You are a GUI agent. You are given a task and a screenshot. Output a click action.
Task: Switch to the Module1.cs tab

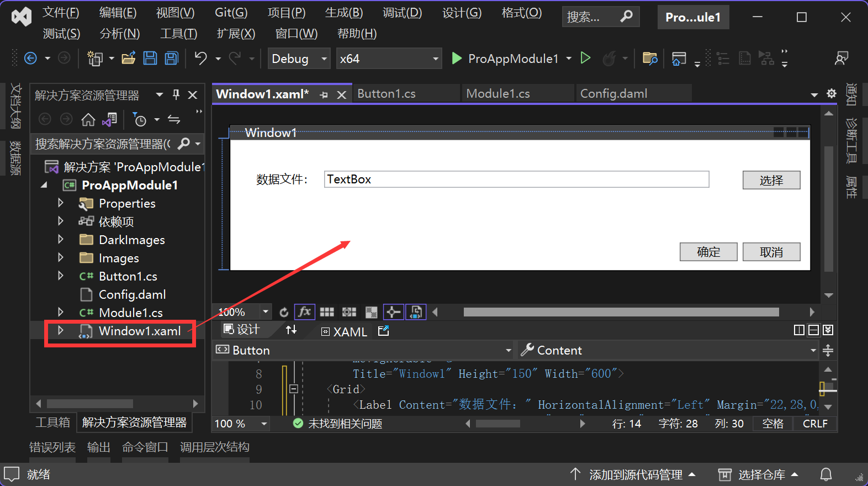click(517, 94)
